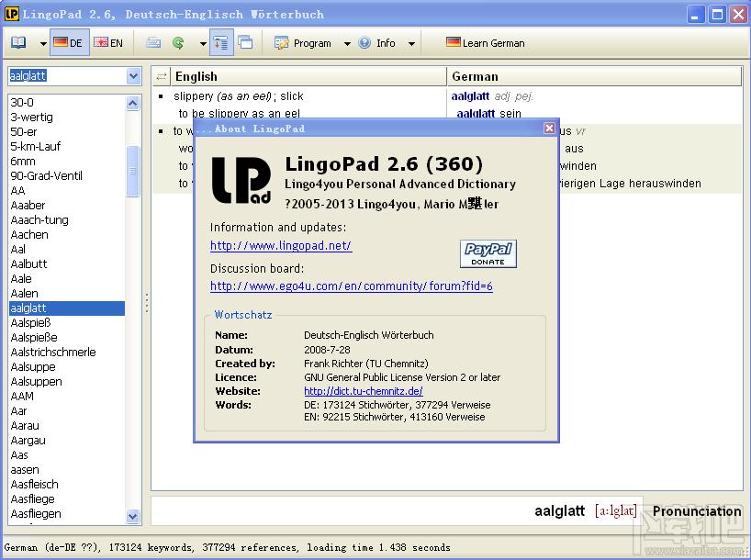This screenshot has height=560, width=751.
Task: Click the Learn German button
Action: (485, 43)
